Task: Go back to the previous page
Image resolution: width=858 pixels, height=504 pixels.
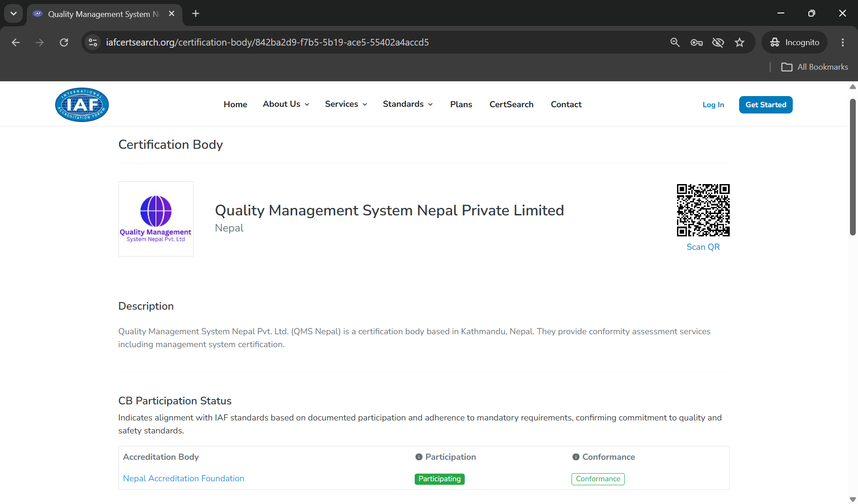Action: (x=16, y=42)
